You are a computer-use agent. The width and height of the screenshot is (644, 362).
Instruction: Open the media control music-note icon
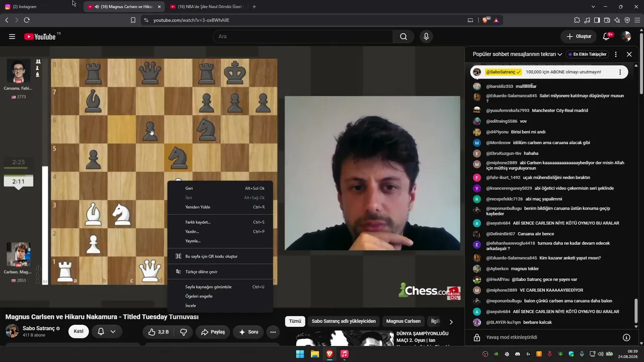click(x=587, y=20)
